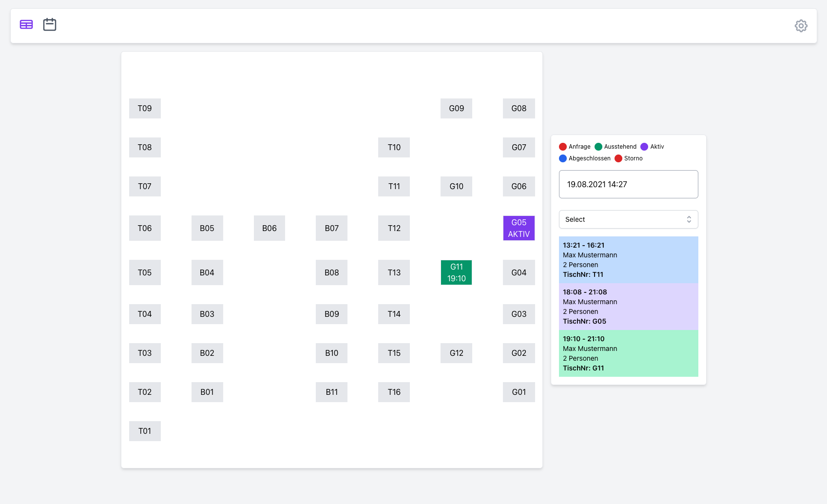
Task: Select table T09
Action: tap(145, 108)
